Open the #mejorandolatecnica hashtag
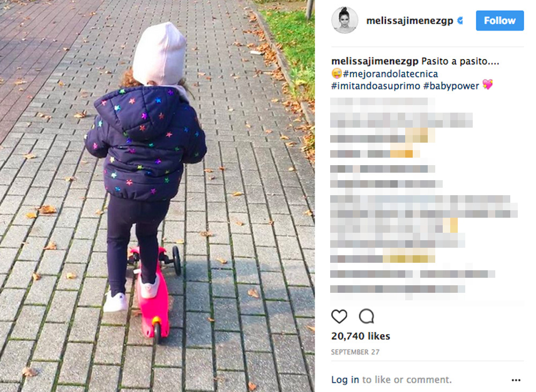 390,74
